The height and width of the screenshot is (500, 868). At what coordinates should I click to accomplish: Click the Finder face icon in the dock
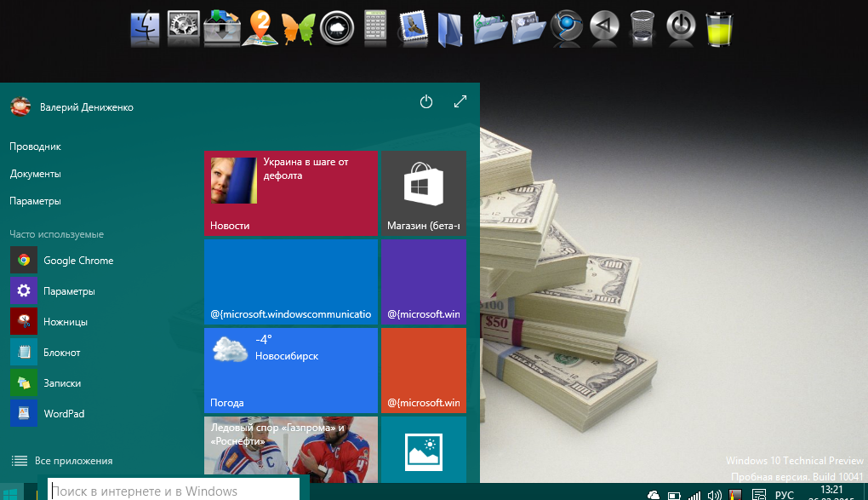click(x=146, y=28)
